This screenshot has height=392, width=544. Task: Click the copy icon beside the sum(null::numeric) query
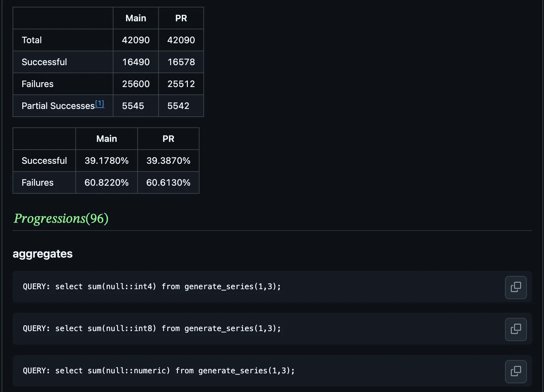[516, 371]
